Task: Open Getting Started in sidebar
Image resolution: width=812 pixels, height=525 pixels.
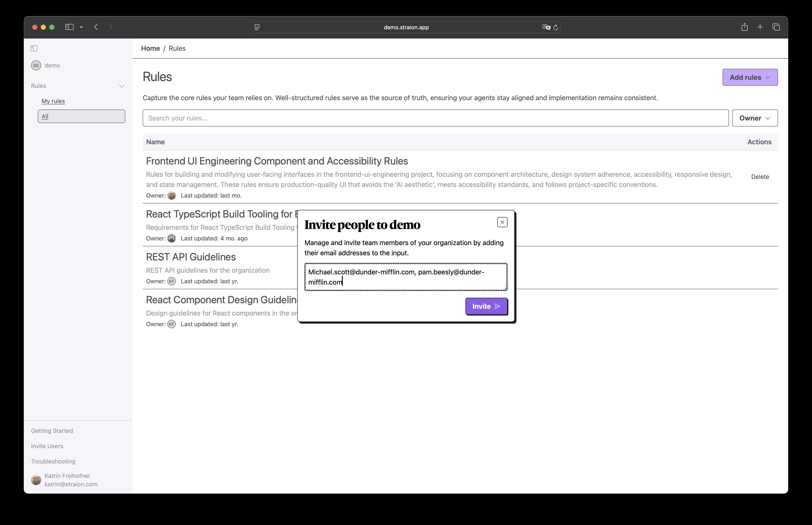Action: click(52, 431)
